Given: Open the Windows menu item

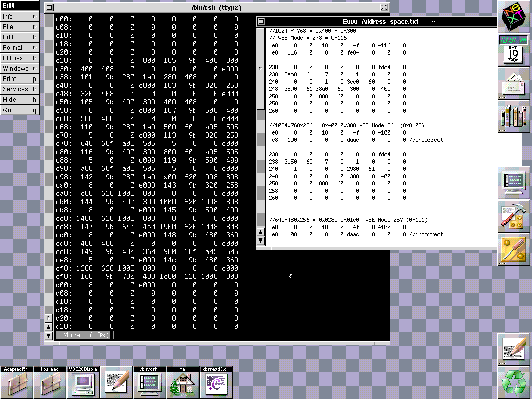Looking at the screenshot, I should pos(20,69).
